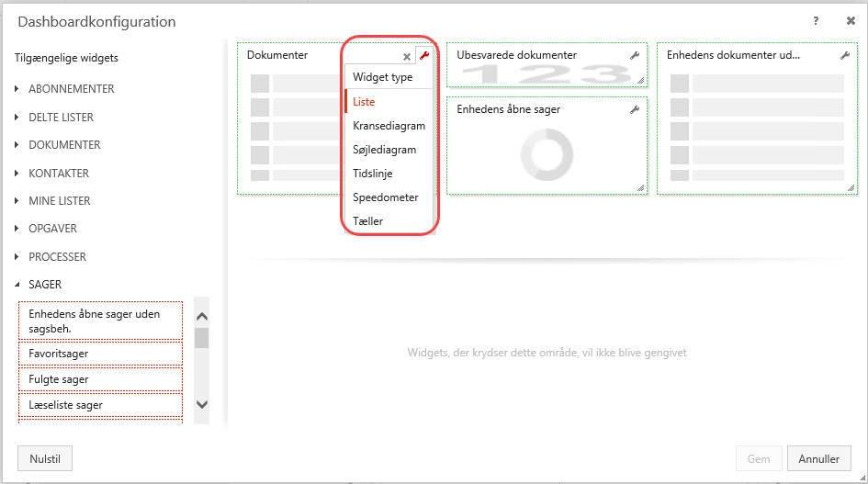The width and height of the screenshot is (868, 484).
Task: Select Speedometer widget type
Action: click(385, 197)
